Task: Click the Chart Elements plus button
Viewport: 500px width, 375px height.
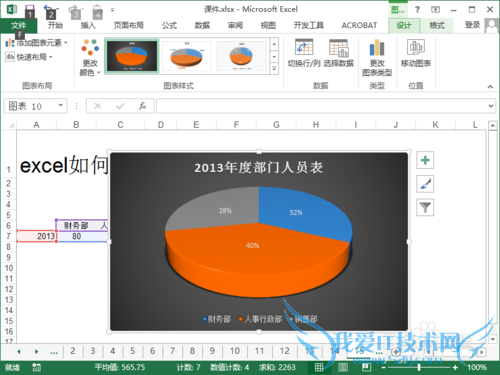Action: pyautogui.click(x=425, y=160)
